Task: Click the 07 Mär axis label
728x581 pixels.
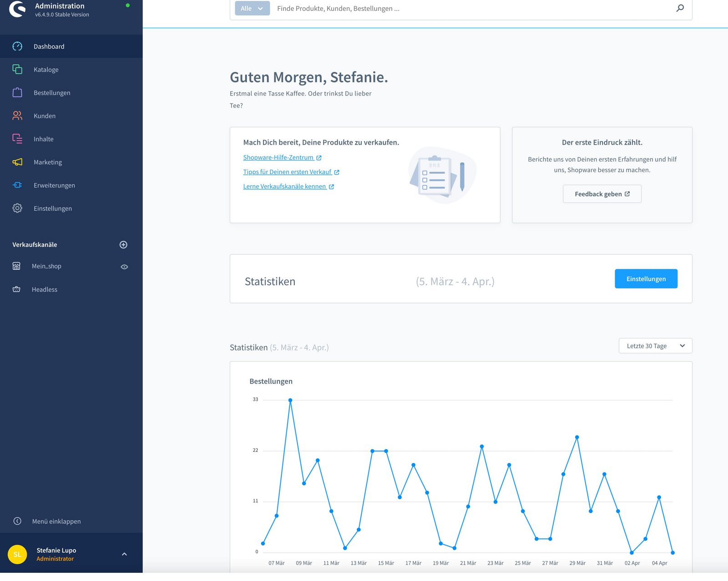Action: click(277, 563)
